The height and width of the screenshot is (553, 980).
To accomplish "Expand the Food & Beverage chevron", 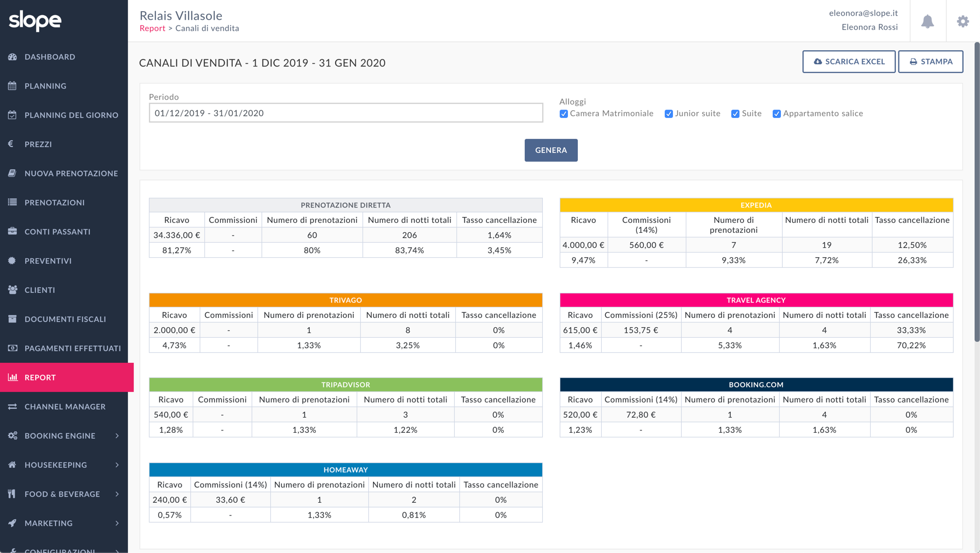I will (x=117, y=494).
